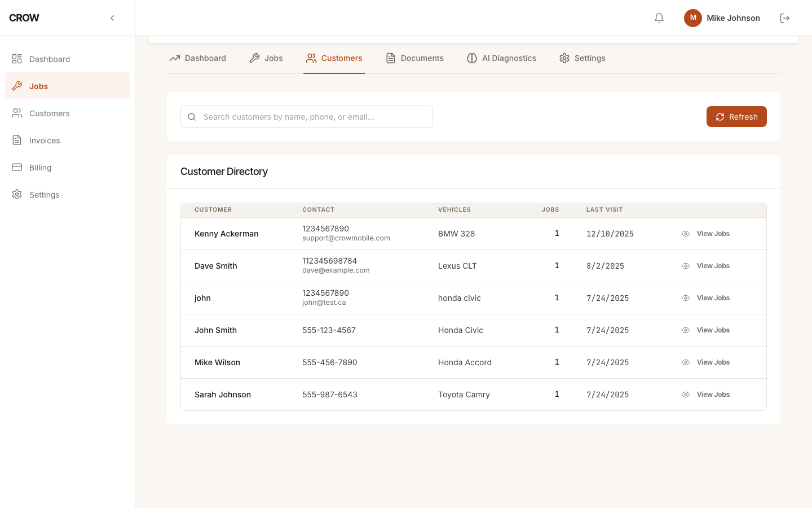
Task: Click the sidebar Dashboard grid icon
Action: [17, 59]
